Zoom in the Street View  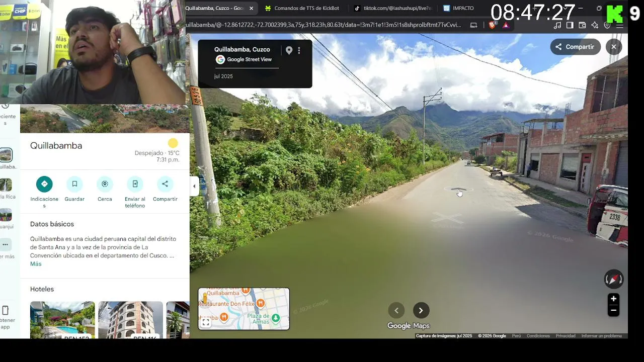pos(613,299)
